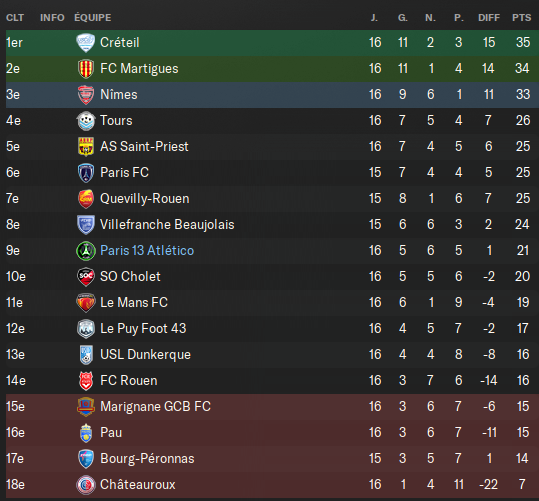
Task: Sort standings by CLT column header
Action: 15,18
